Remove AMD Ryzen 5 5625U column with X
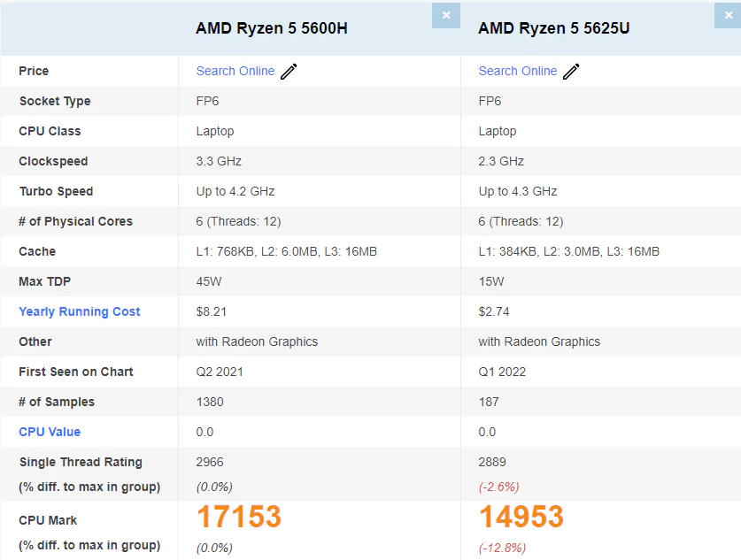741x560 pixels. [x=729, y=16]
